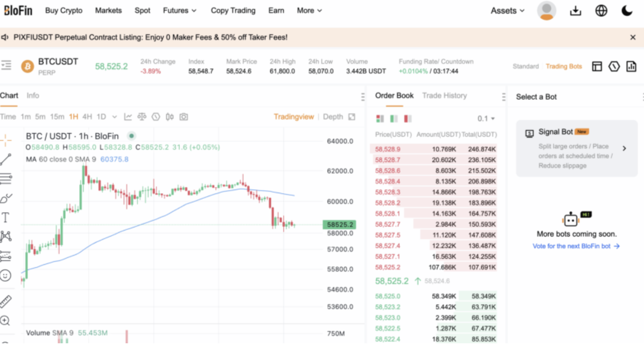
Task: Select the 4H timeframe
Action: tap(87, 117)
